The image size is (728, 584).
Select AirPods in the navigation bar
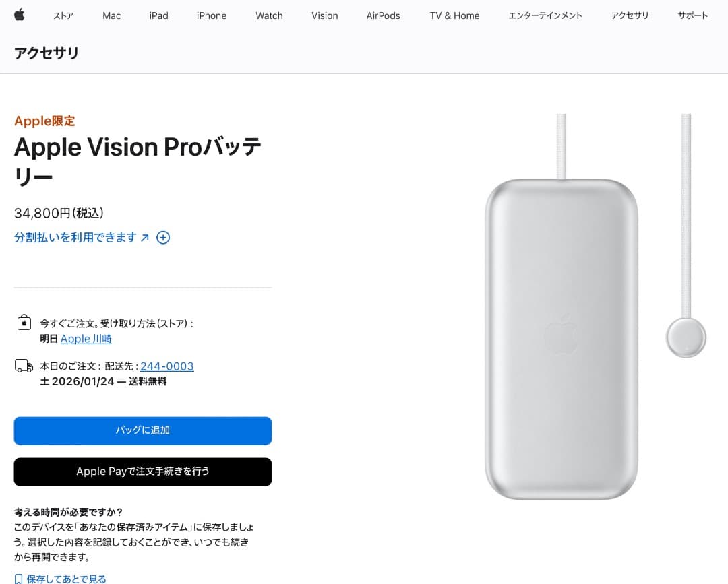383,15
